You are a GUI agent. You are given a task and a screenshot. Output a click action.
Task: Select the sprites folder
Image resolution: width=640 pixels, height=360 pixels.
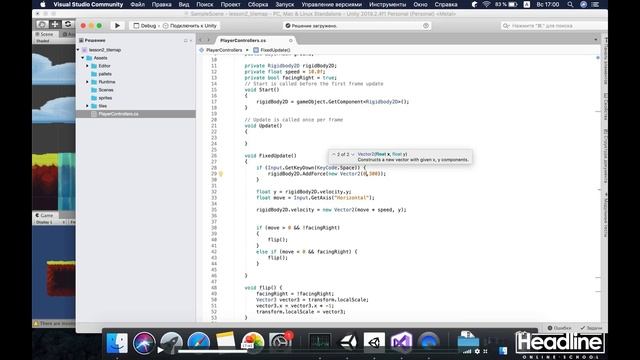coord(101,98)
